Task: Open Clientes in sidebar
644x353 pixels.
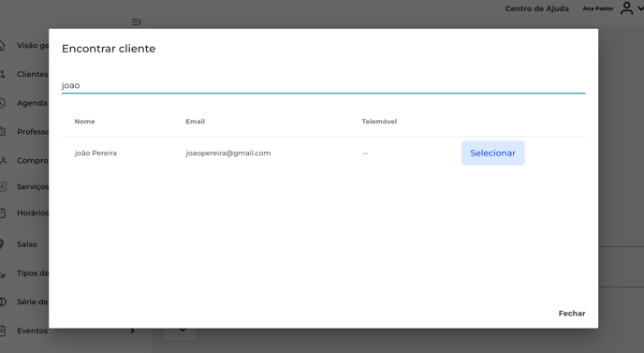Action: (33, 74)
